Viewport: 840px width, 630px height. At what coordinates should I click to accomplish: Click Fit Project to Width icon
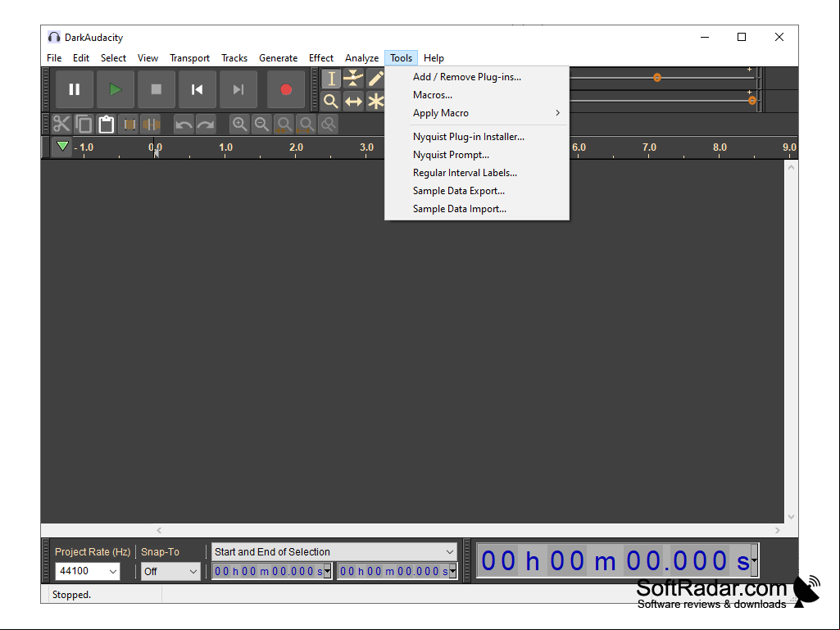[306, 125]
